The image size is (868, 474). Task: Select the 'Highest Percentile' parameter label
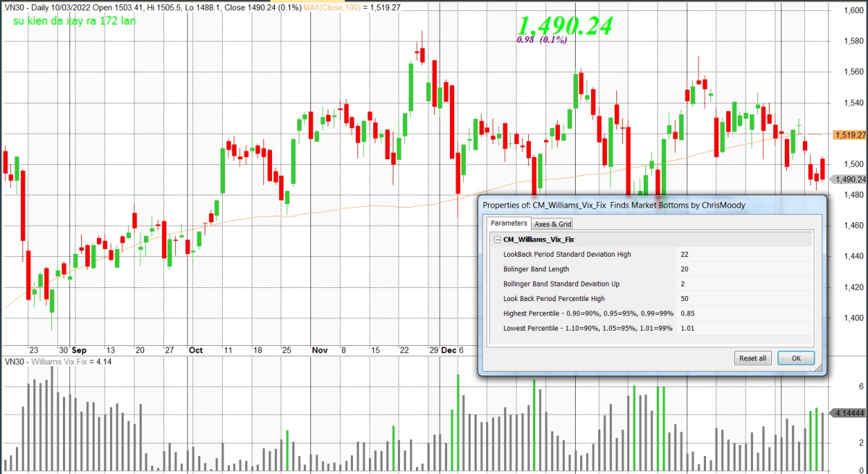pyautogui.click(x=588, y=313)
